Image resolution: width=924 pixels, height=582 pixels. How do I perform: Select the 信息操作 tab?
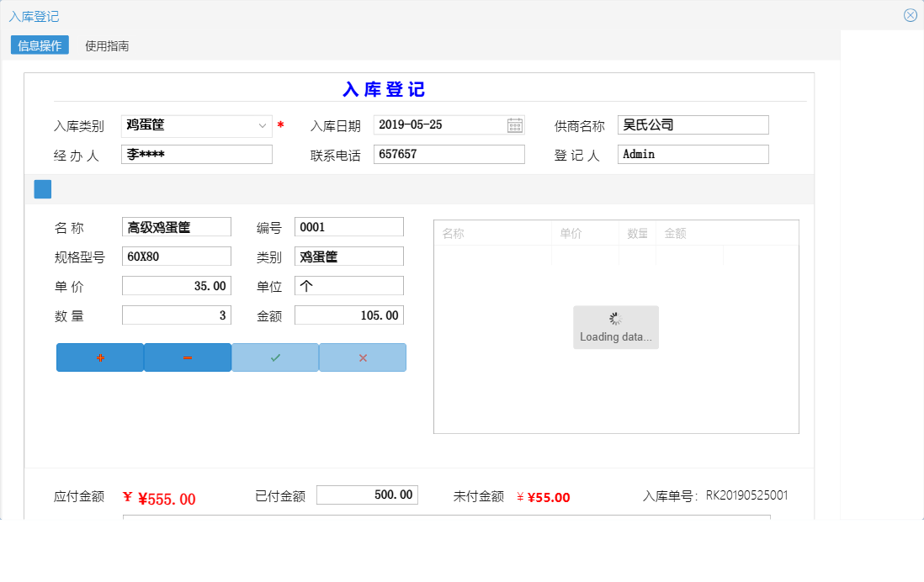tap(39, 45)
